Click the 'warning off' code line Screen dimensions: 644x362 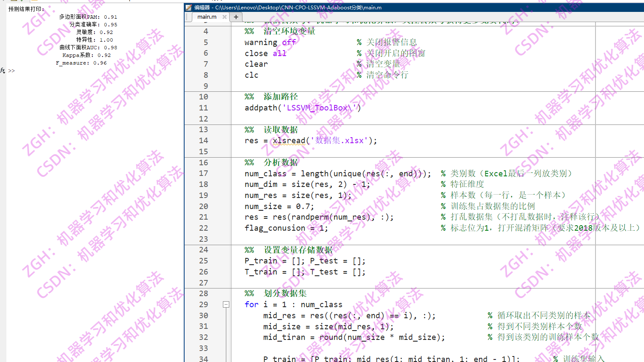(x=270, y=42)
